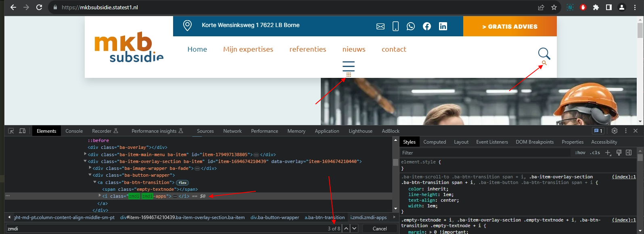Open the Sources tab
Viewport: 644px width, 234px height.
205,131
